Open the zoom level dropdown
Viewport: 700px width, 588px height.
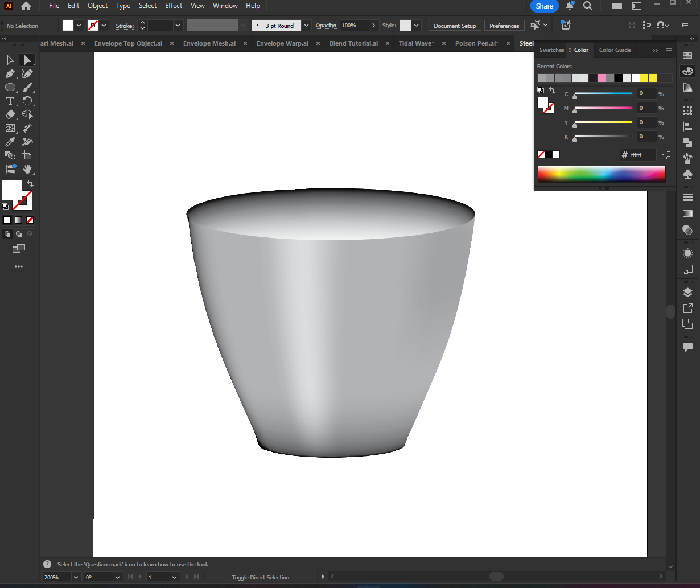point(75,577)
